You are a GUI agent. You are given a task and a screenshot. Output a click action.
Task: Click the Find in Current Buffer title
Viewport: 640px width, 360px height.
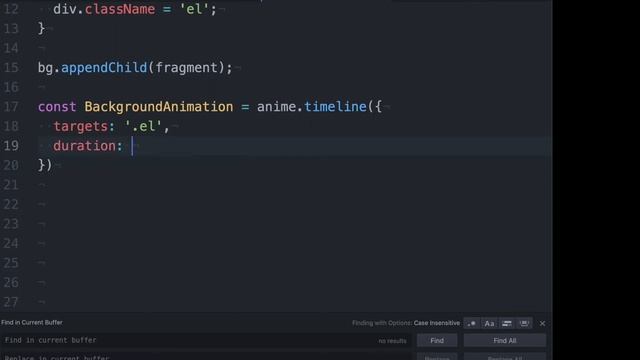(32, 322)
